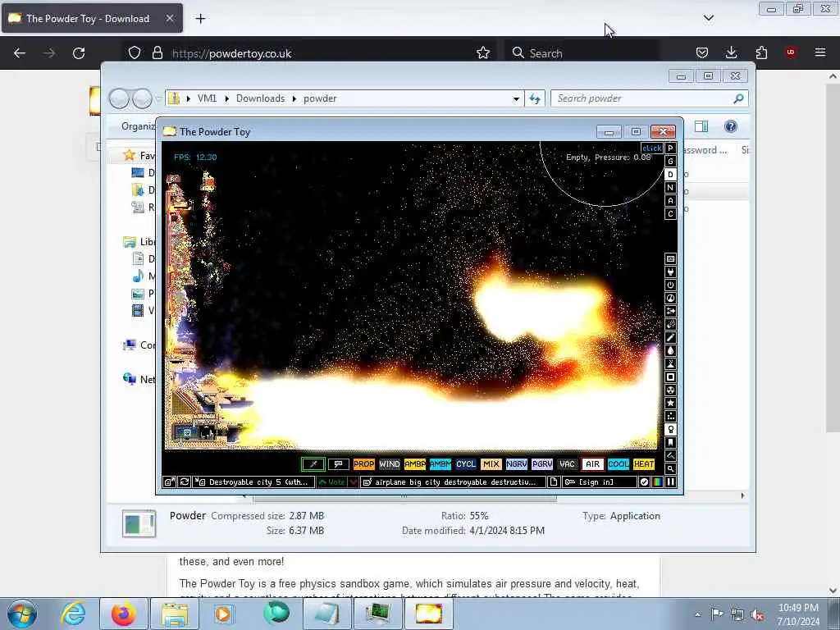Open the Explosives element category

click(x=670, y=325)
